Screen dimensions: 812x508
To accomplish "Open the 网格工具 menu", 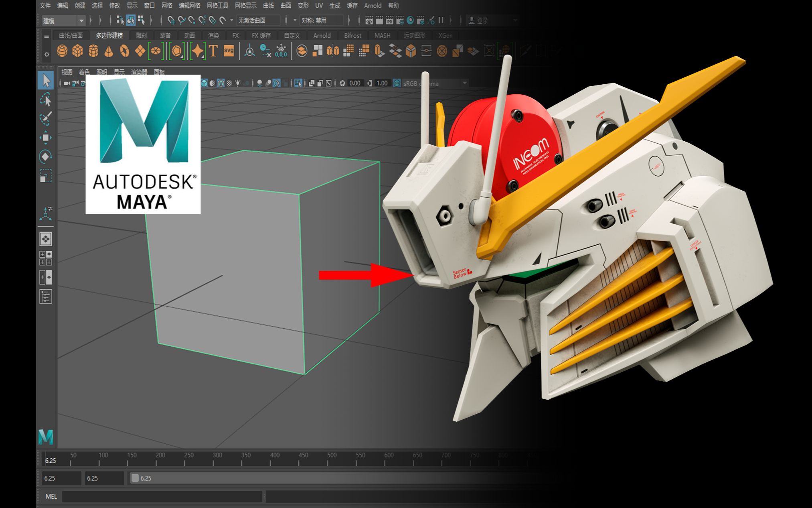I will pos(217,6).
